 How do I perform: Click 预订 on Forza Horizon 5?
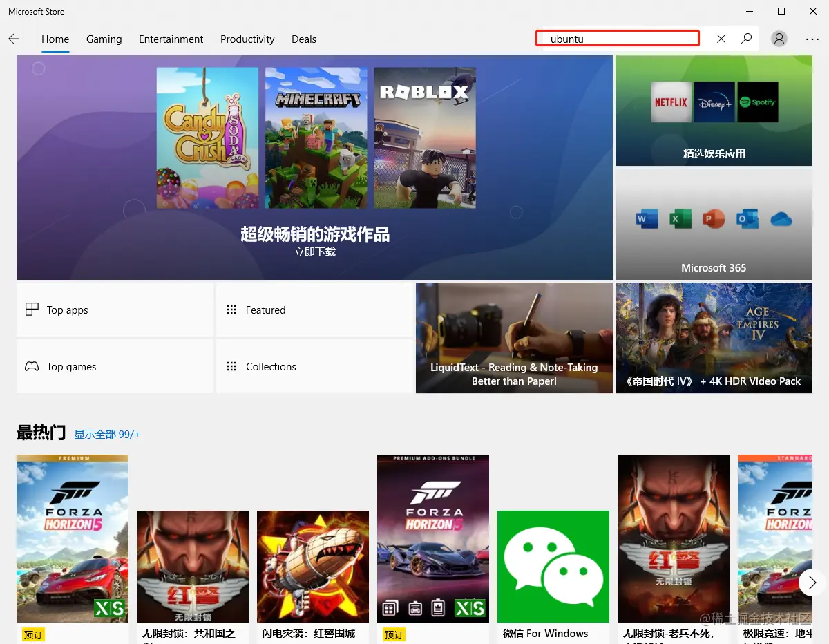tap(32, 634)
